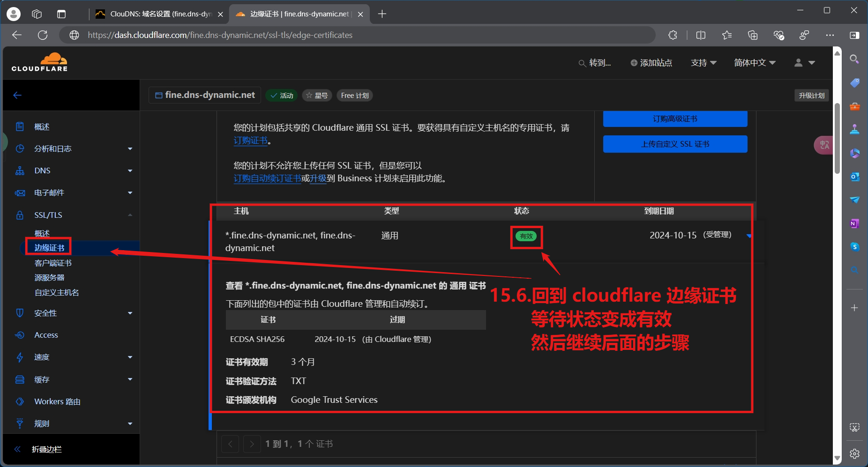Switch to ClouDNS browser tab
868x467 pixels.
[x=158, y=14]
